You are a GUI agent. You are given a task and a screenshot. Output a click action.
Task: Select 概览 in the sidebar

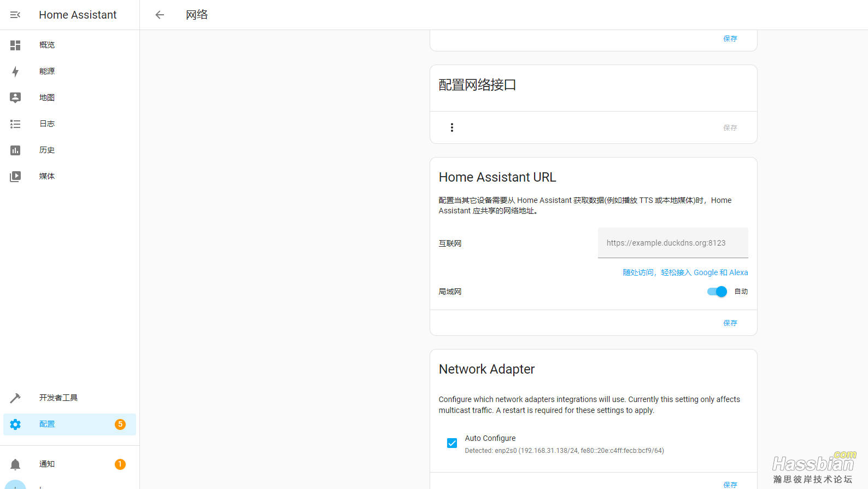(x=69, y=45)
